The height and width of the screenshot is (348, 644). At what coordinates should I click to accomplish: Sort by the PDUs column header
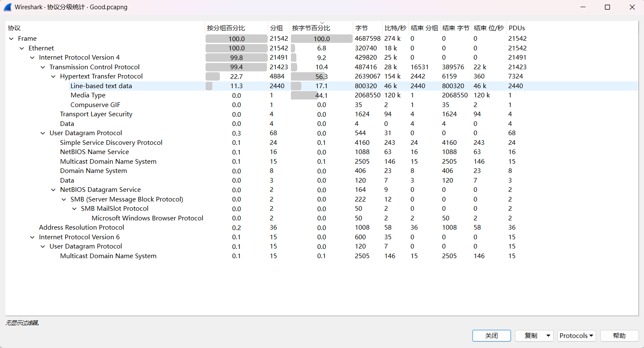click(x=517, y=28)
